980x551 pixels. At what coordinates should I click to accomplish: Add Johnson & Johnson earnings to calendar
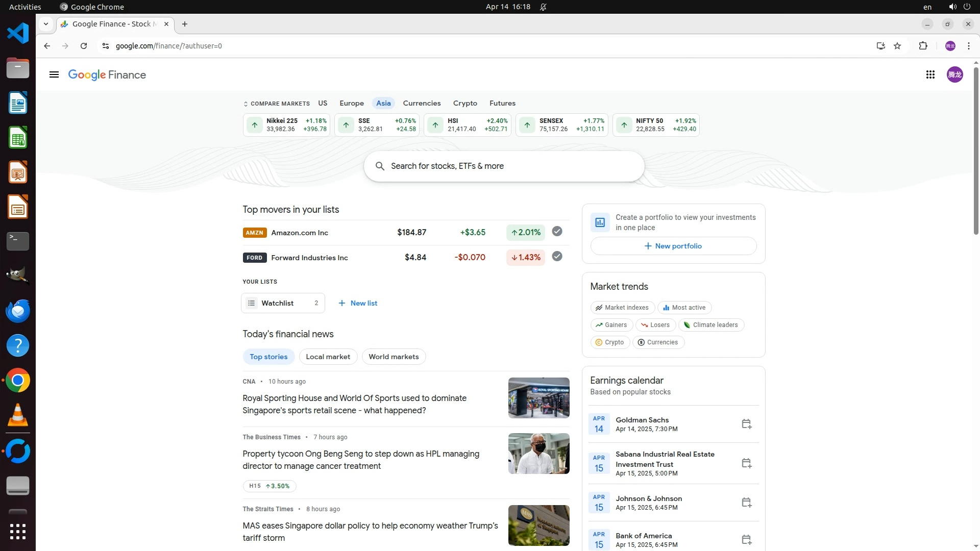[x=746, y=503]
